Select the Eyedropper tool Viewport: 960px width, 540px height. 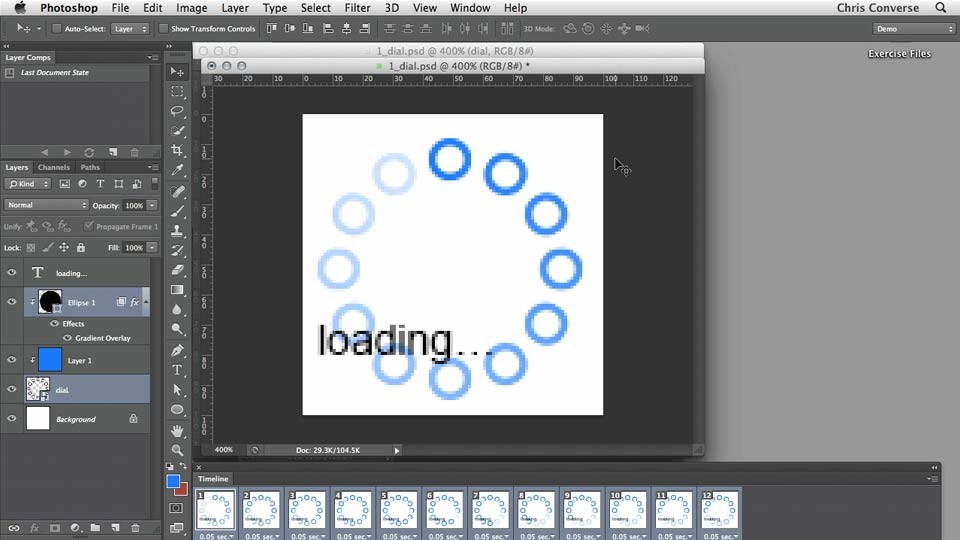tap(177, 170)
